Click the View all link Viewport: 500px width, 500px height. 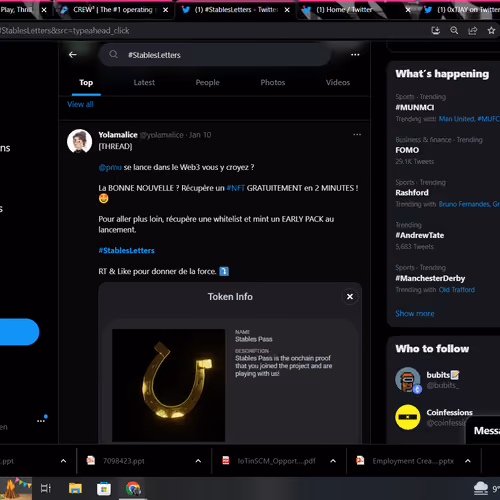pyautogui.click(x=80, y=104)
